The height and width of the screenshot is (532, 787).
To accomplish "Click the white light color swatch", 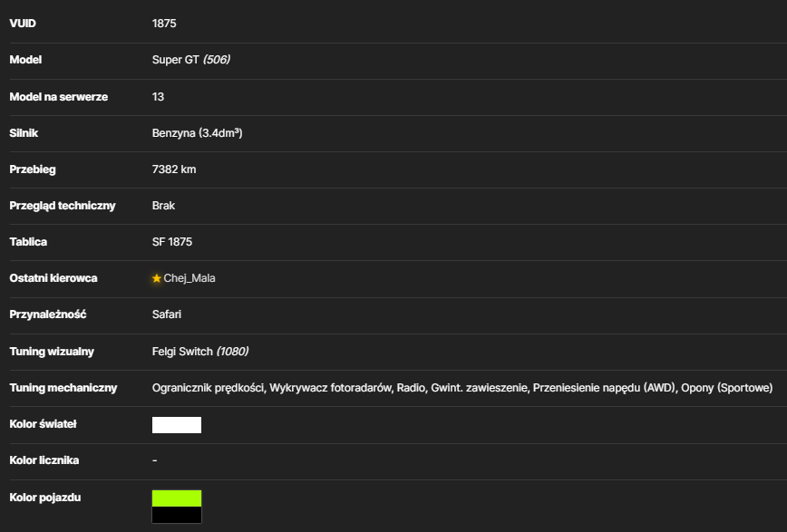I will pyautogui.click(x=177, y=424).
